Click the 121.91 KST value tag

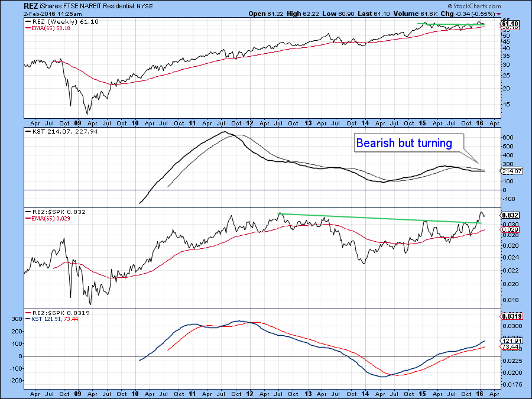click(x=511, y=341)
